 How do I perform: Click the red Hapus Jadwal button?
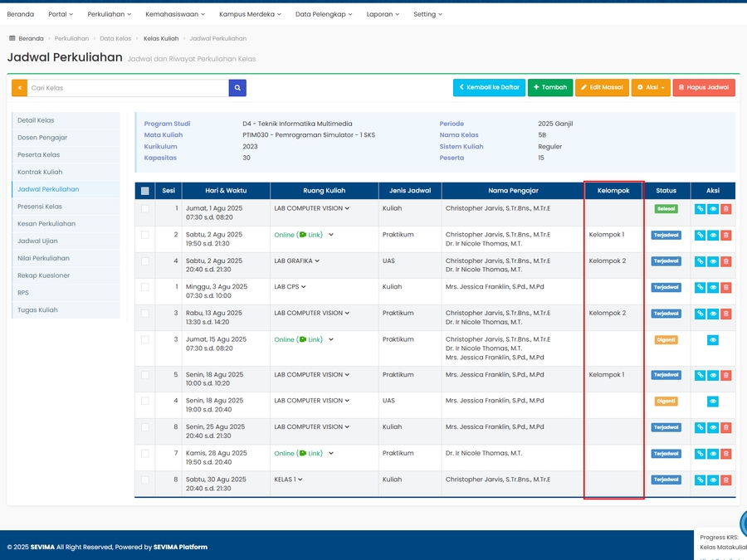(x=704, y=87)
